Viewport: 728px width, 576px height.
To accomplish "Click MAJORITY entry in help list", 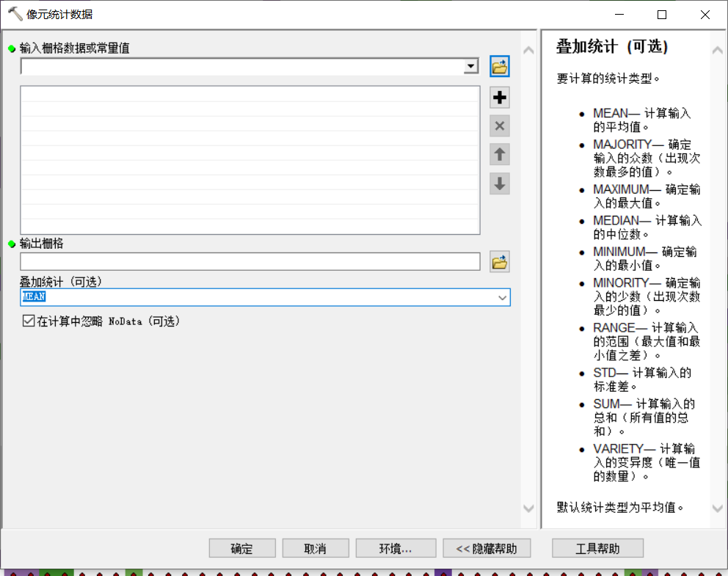I will click(647, 158).
